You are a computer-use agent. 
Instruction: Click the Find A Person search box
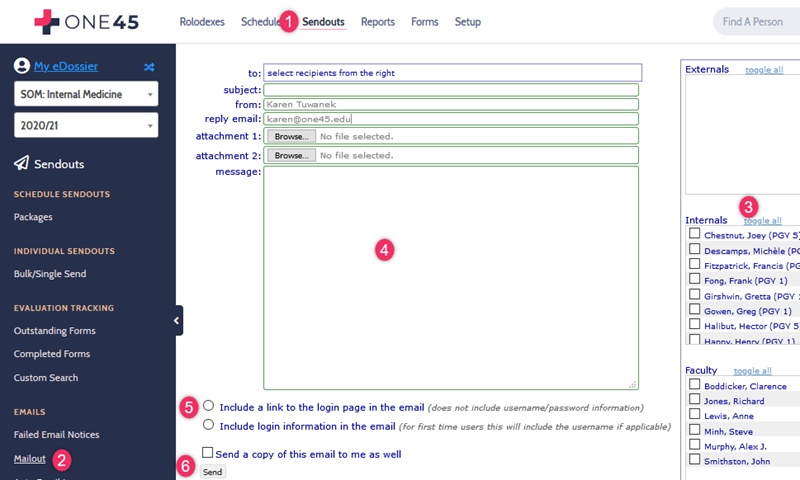[x=755, y=22]
